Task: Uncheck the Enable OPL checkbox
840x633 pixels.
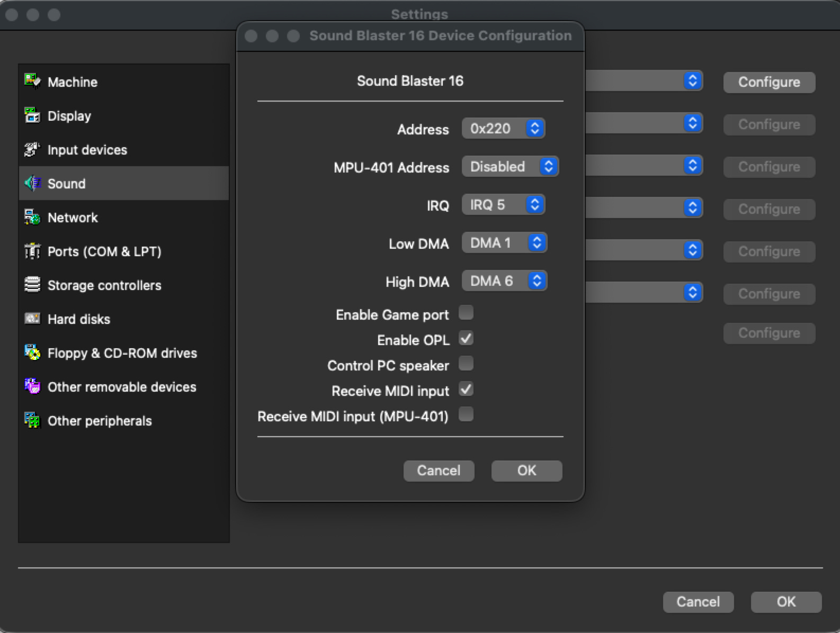Action: 466,338
